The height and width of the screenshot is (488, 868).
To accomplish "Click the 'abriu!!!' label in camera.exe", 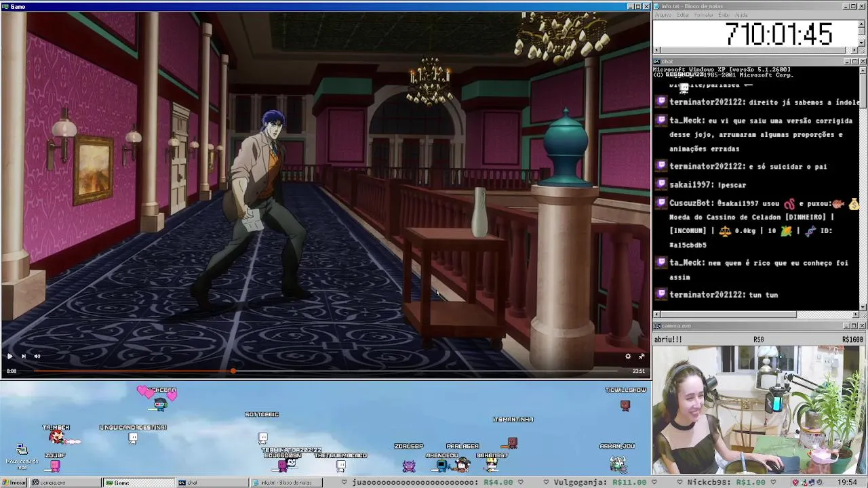I will tap(669, 340).
